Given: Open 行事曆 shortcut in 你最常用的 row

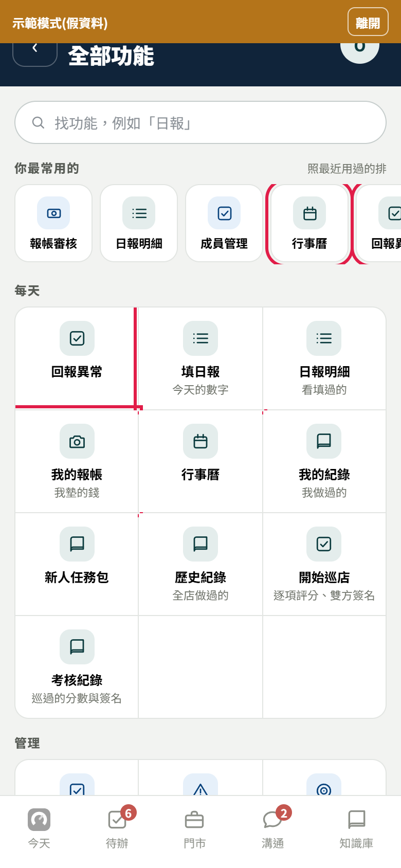Looking at the screenshot, I should [309, 223].
